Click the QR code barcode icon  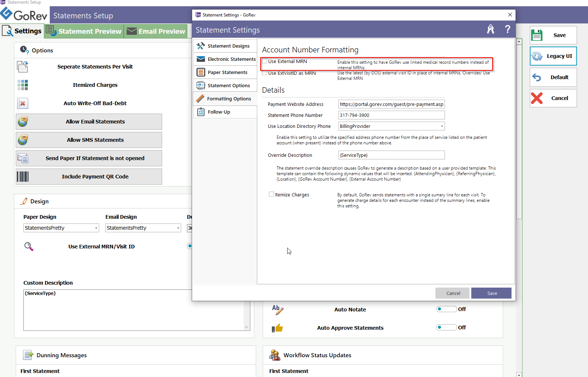23,177
